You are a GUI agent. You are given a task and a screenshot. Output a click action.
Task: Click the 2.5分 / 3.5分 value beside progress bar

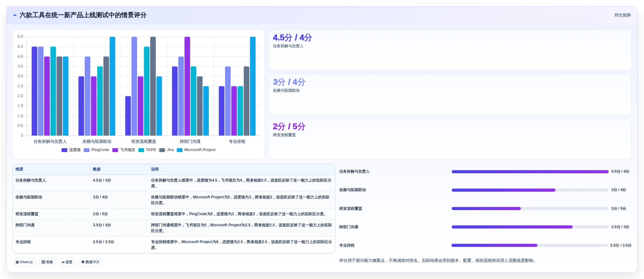tap(621, 245)
